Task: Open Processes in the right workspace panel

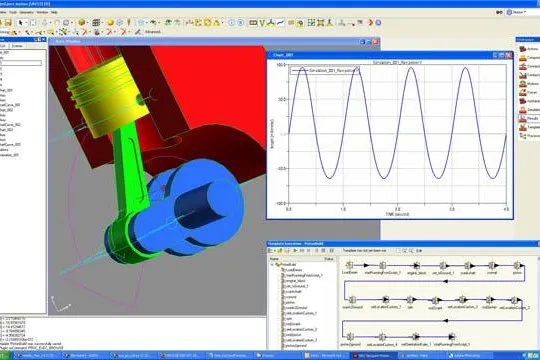Action: 529,136
